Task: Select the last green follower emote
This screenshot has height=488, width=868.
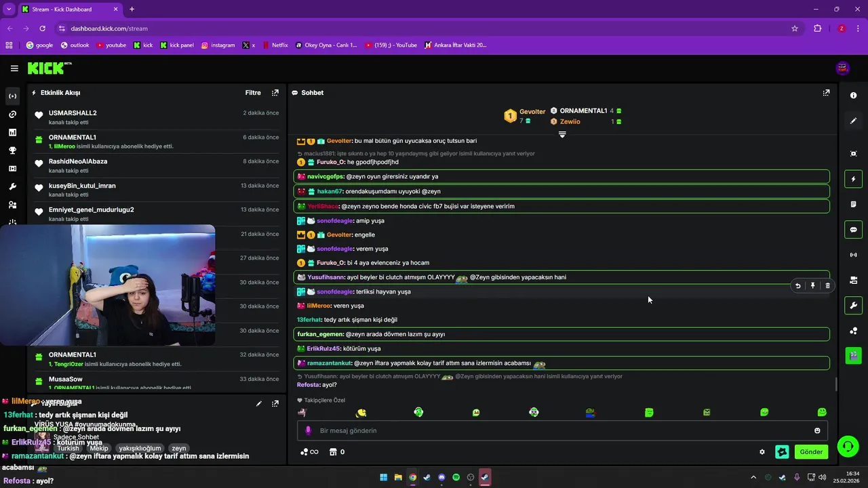Action: pyautogui.click(x=822, y=412)
